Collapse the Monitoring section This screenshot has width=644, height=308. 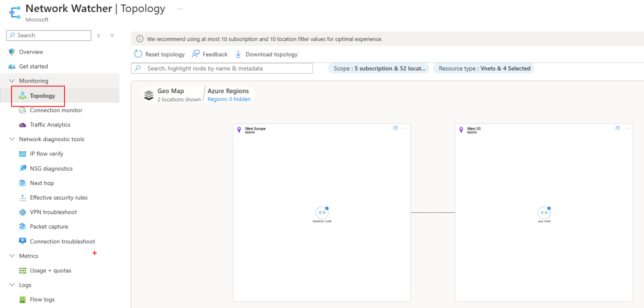tap(11, 81)
